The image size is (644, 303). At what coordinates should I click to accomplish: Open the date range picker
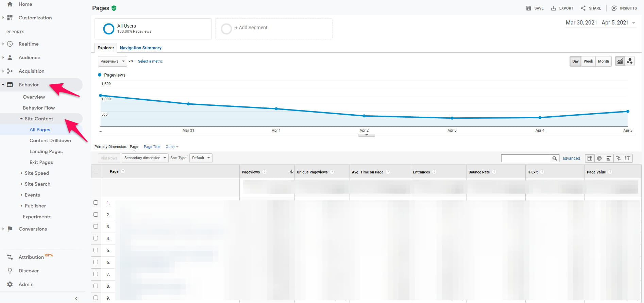click(x=600, y=23)
